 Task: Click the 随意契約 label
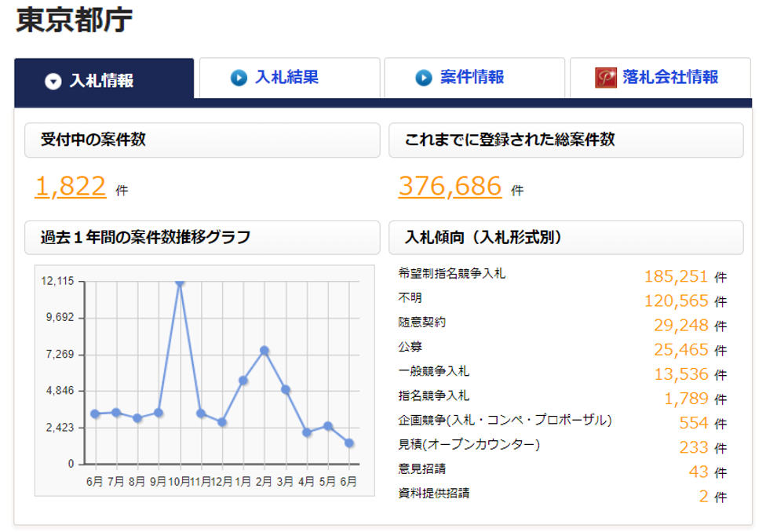[x=421, y=322]
